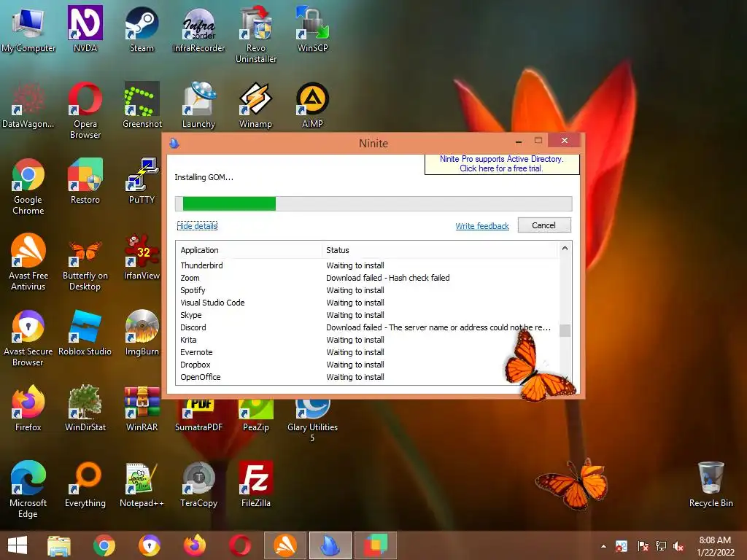Image resolution: width=747 pixels, height=560 pixels.
Task: Select the Dropbox row
Action: pyautogui.click(x=367, y=365)
